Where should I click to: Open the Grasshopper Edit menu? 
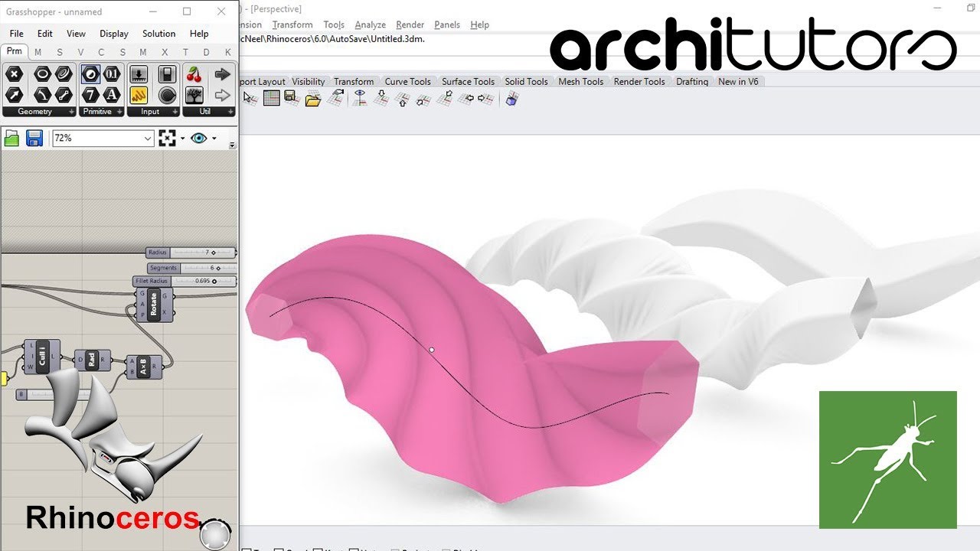45,34
